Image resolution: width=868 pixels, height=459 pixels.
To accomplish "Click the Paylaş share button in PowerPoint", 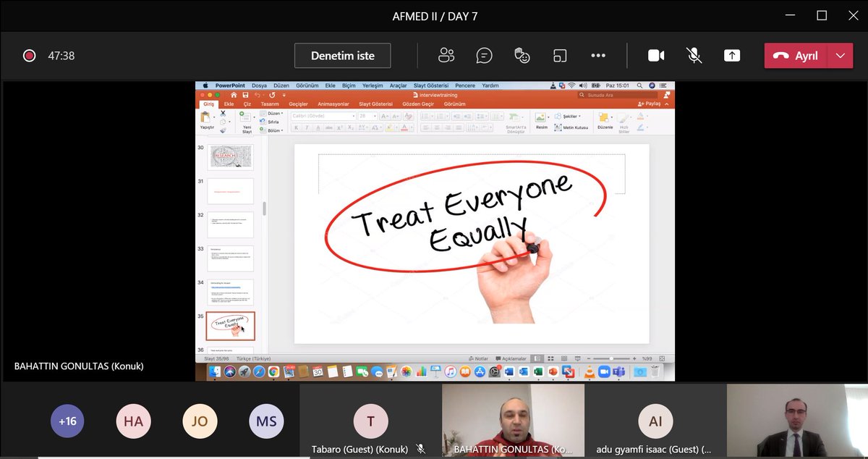I will click(x=649, y=104).
